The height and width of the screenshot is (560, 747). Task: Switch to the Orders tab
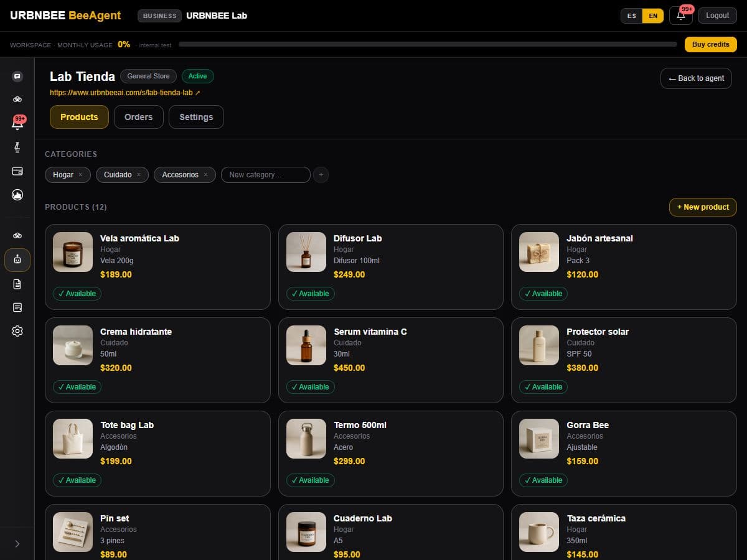click(x=138, y=117)
